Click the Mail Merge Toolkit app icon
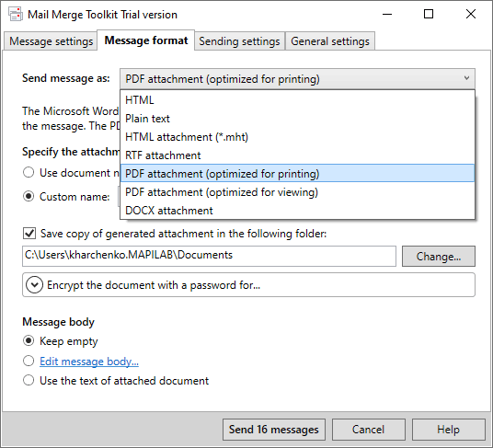Screen dimensions: 493x448 click(x=16, y=15)
